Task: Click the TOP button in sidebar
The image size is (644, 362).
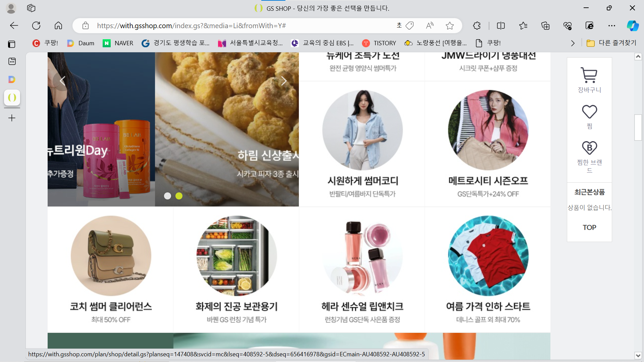Action: coord(589,228)
